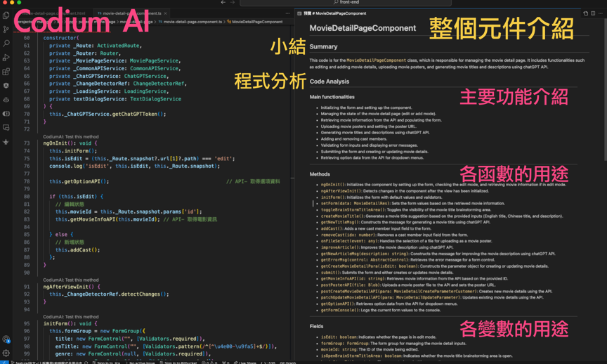Image resolution: width=607 pixels, height=364 pixels.
Task: Click the copy icon at top of preview pane
Action: (585, 13)
